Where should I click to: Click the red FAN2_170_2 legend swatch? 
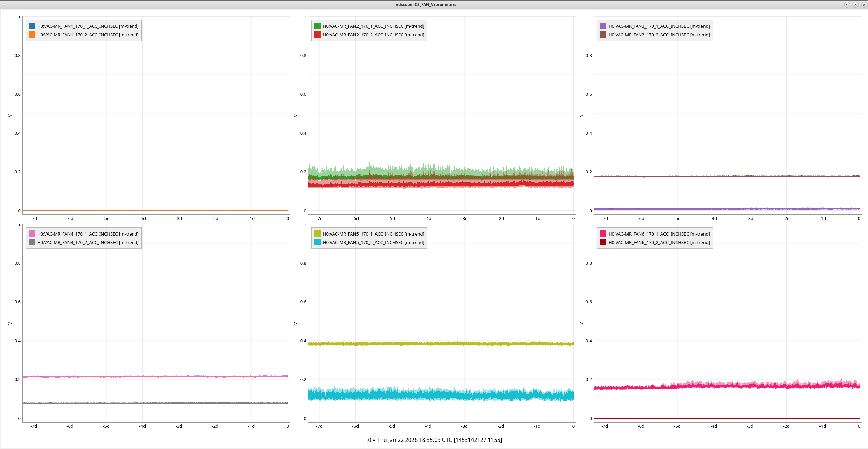tap(317, 35)
